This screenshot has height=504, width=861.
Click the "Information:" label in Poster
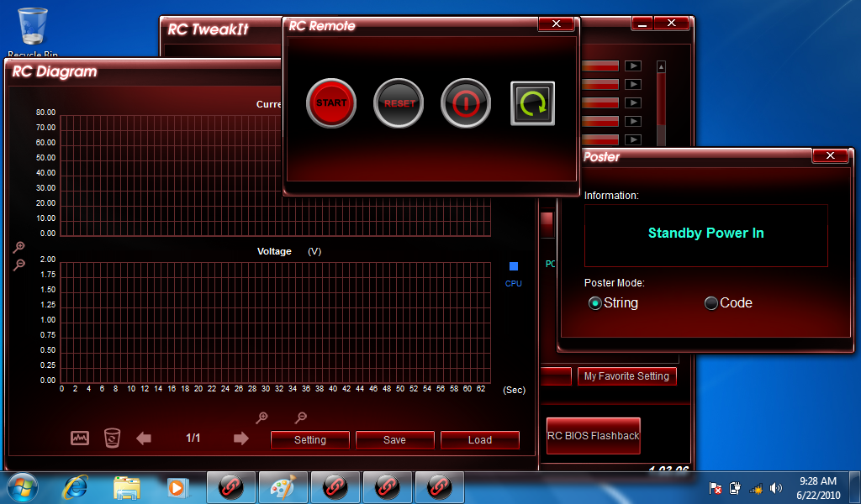pyautogui.click(x=612, y=195)
